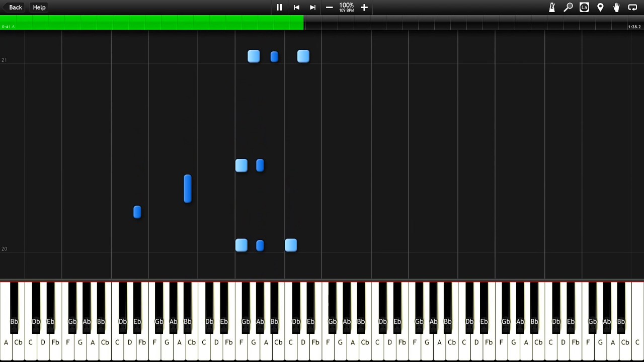Image resolution: width=644 pixels, height=362 pixels.
Task: Click measure number 20 label
Action: [4, 249]
